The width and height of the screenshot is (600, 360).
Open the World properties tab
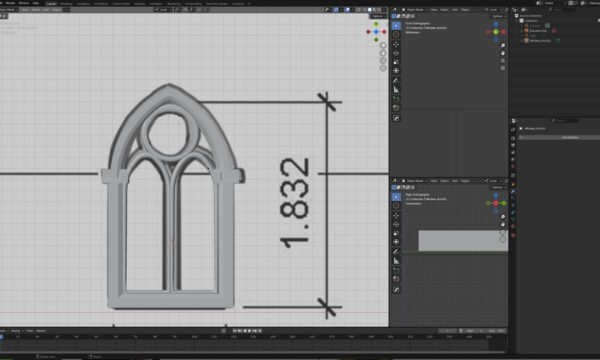513,167
